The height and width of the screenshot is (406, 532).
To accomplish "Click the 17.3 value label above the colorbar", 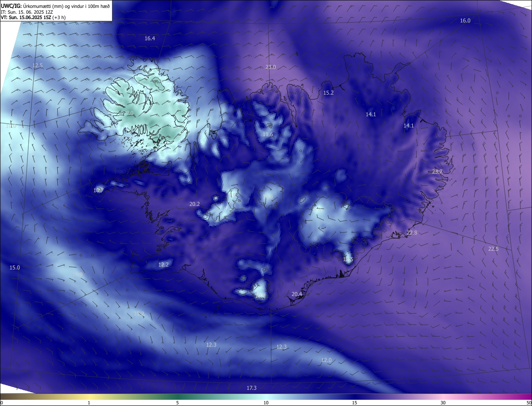I will [251, 388].
